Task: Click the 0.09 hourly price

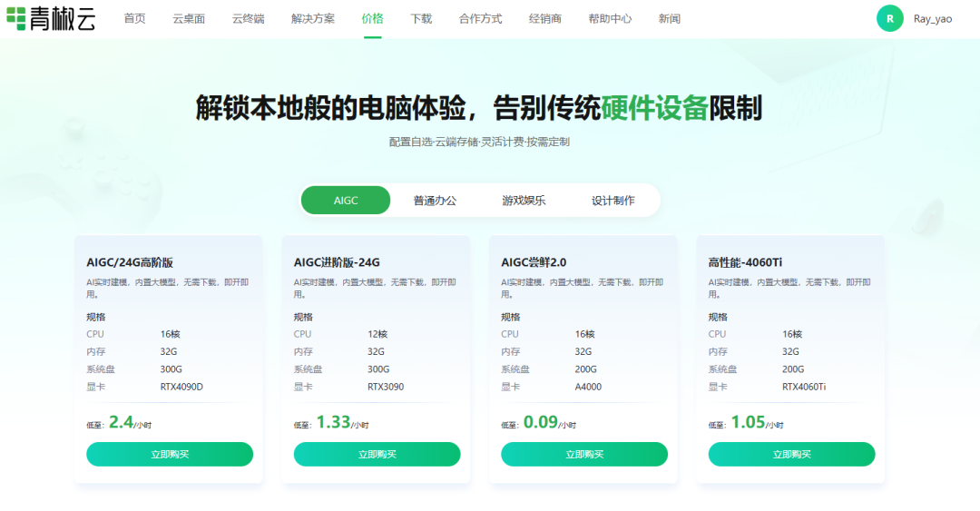Action: coord(541,422)
